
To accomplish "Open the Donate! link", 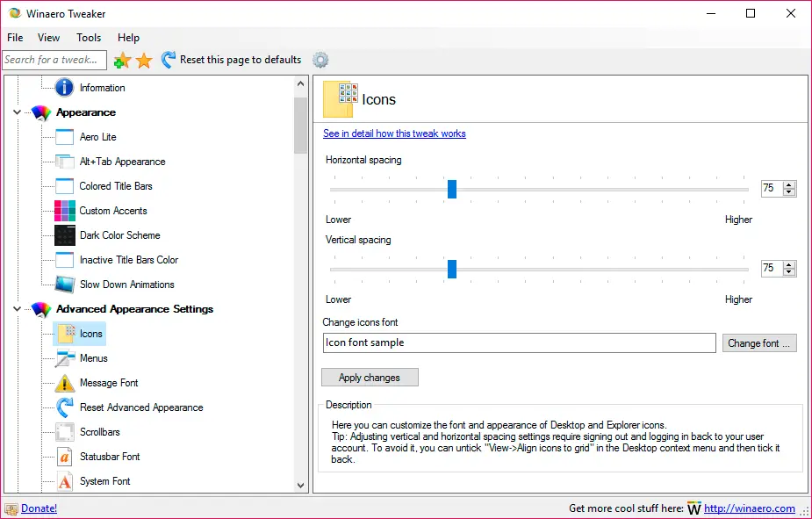I will point(39,508).
